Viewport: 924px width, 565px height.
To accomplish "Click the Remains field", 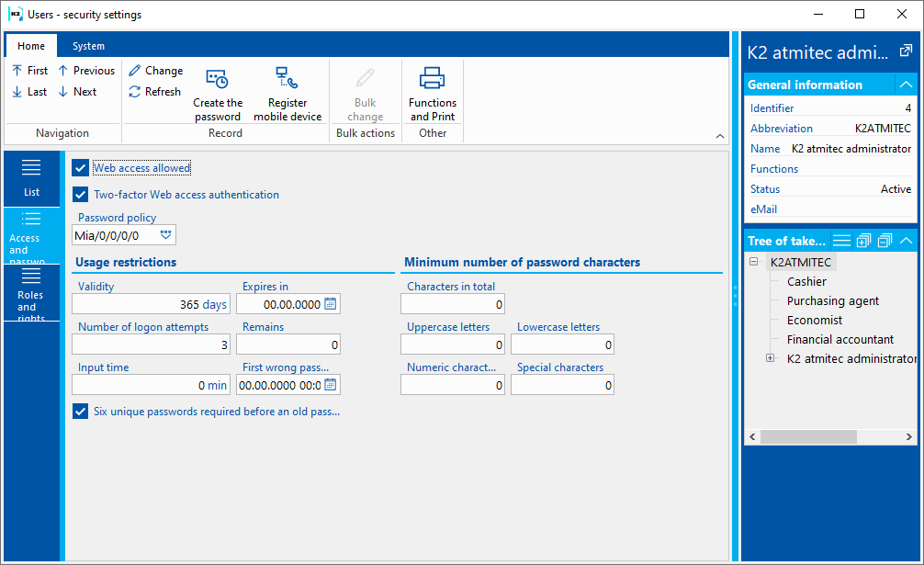I will [288, 345].
